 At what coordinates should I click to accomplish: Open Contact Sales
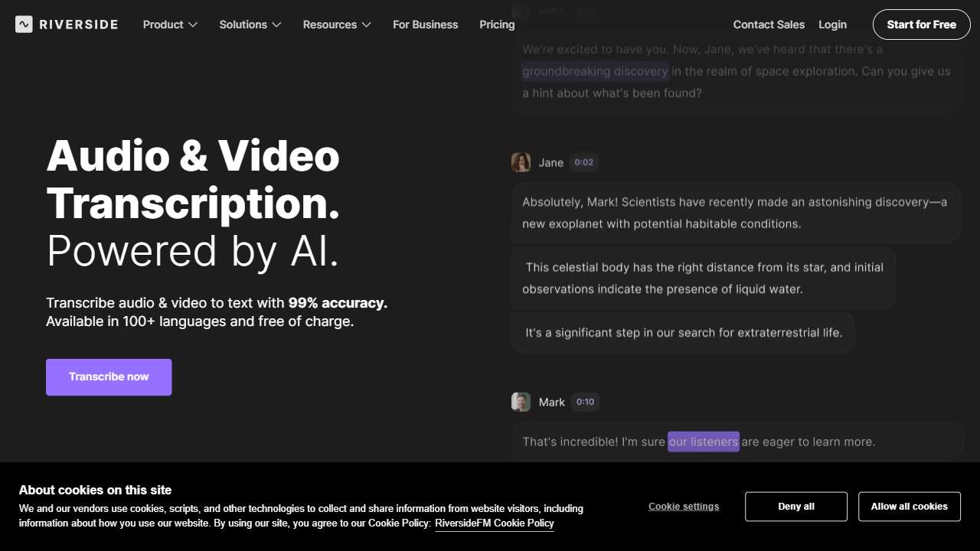769,24
